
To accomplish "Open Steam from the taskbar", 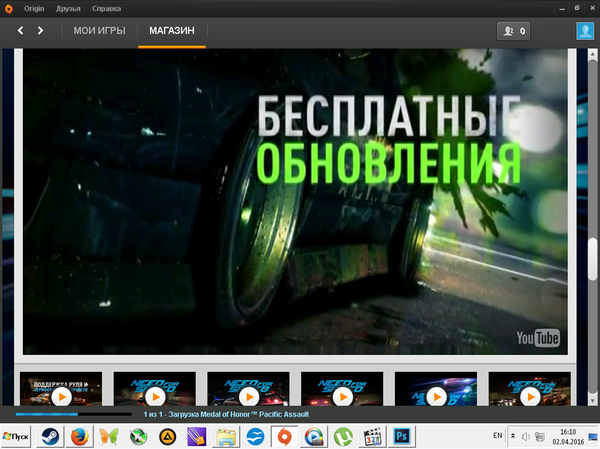I will pos(50,436).
